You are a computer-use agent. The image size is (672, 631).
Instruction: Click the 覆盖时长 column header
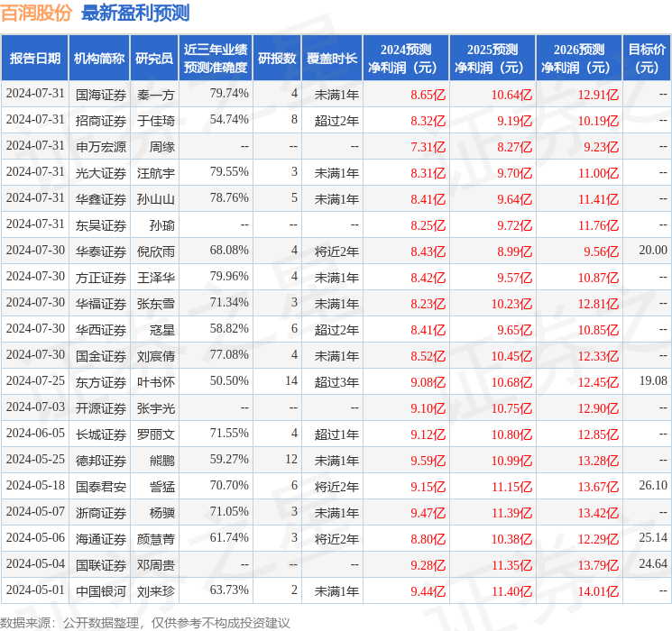(332, 59)
